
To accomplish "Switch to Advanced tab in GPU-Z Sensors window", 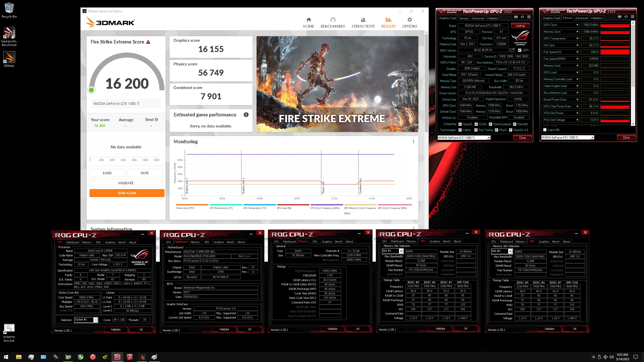I will (x=581, y=18).
